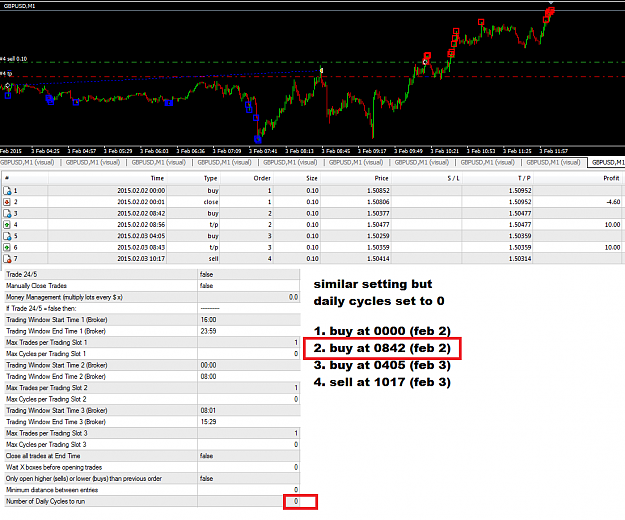Image resolution: width=625 pixels, height=520 pixels.
Task: Edit Max Trades per Trading Slot 2 value
Action: pos(248,388)
